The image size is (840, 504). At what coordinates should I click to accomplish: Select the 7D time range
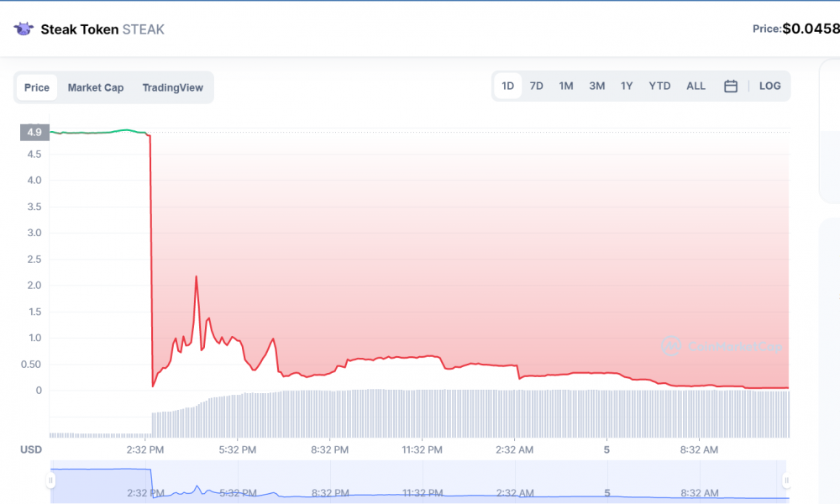click(536, 86)
